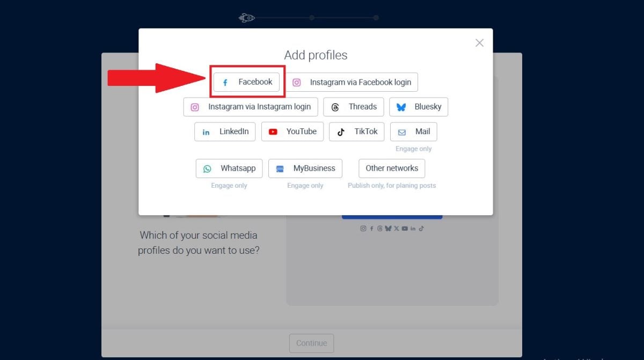Click small TikTok icon in background icon row
Viewport: 644px width, 360px height.
[421, 229]
